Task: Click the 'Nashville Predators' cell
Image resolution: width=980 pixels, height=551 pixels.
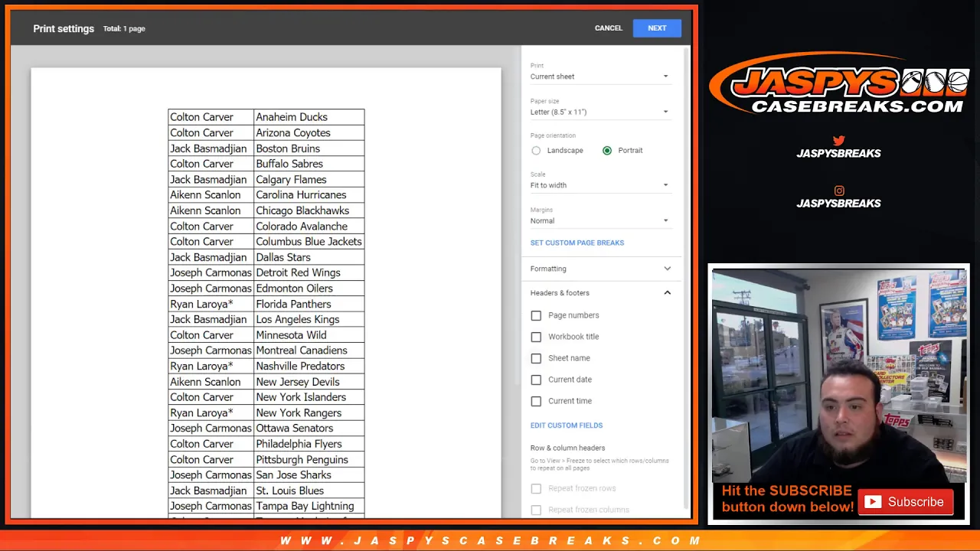Action: point(309,366)
